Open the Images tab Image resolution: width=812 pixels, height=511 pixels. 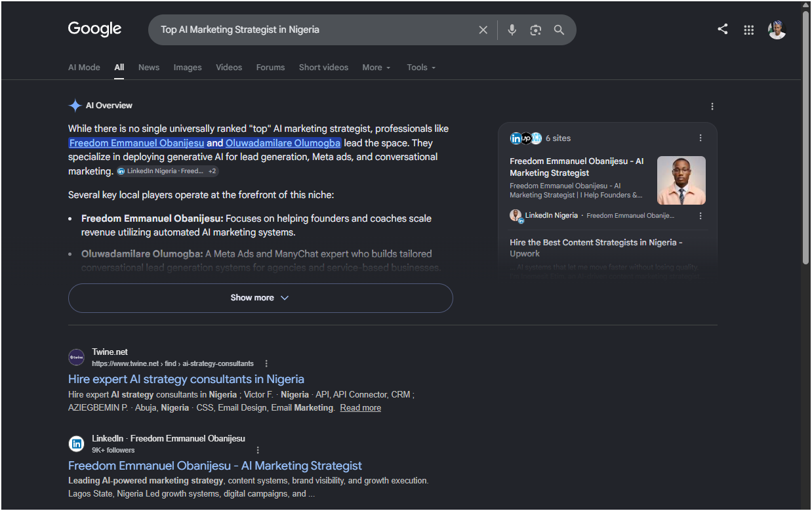pos(188,67)
